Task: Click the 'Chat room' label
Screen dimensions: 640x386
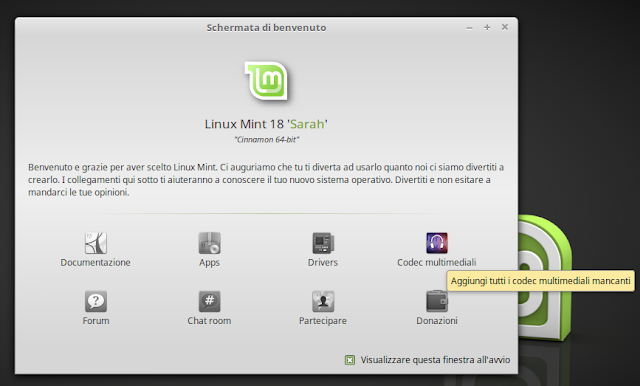Action: (209, 321)
